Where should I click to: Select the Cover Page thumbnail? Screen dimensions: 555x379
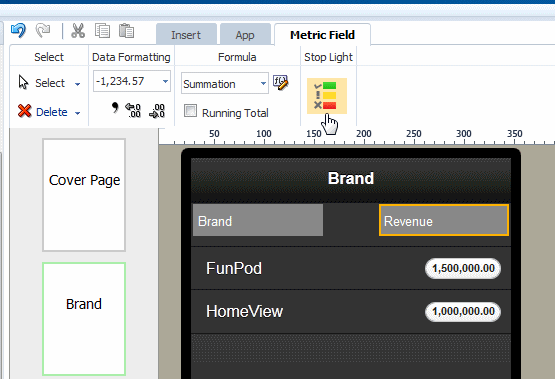[x=84, y=195]
